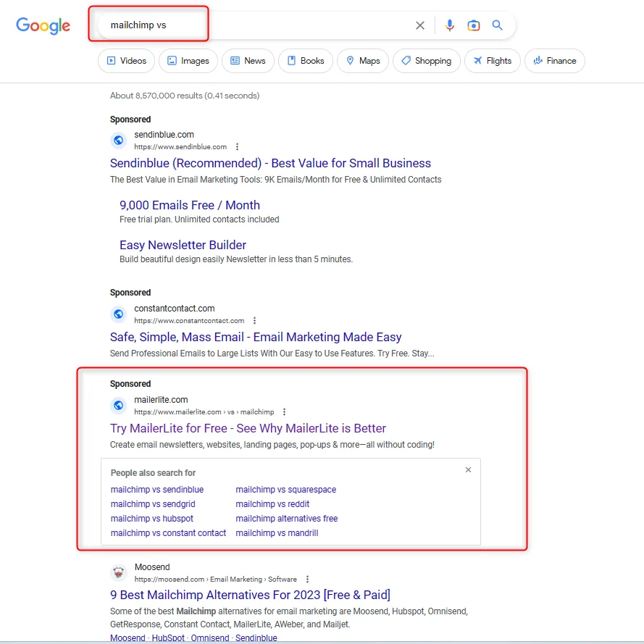
Task: Clear the search box with X icon
Action: [x=420, y=25]
